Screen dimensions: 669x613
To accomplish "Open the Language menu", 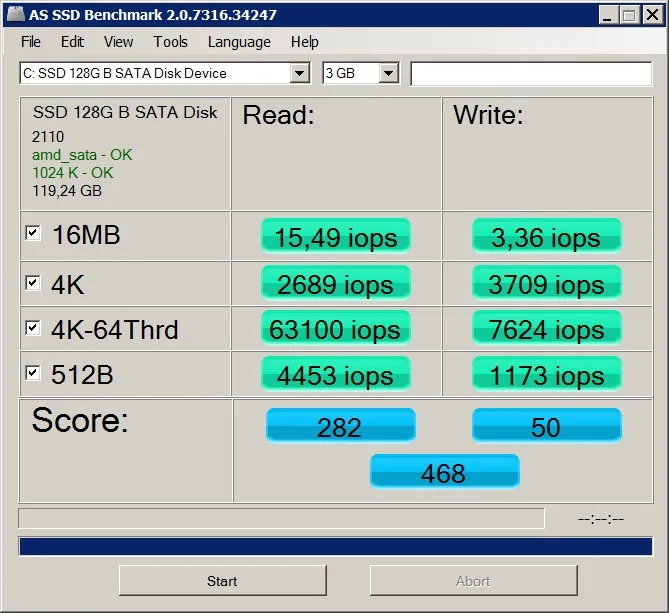I will [239, 42].
